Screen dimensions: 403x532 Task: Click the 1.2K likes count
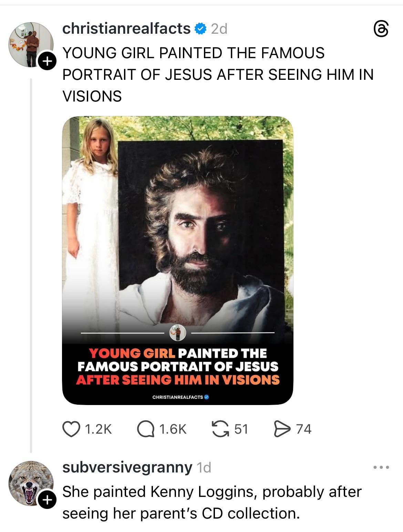coord(98,429)
